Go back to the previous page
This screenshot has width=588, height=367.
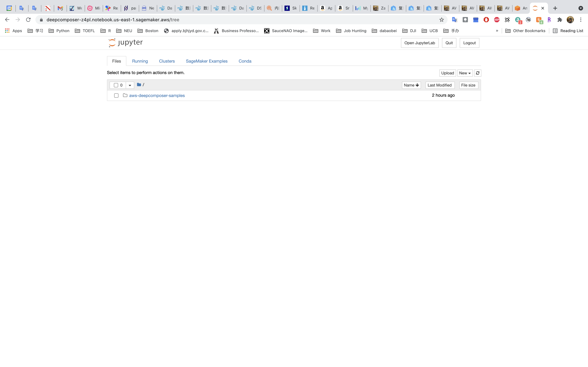pyautogui.click(x=7, y=20)
